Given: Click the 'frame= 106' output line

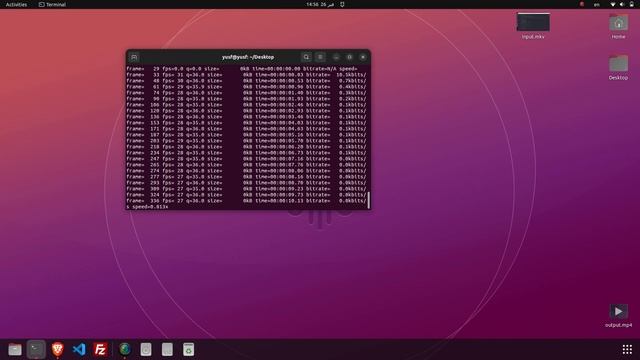Looking at the screenshot, I should tap(246, 105).
